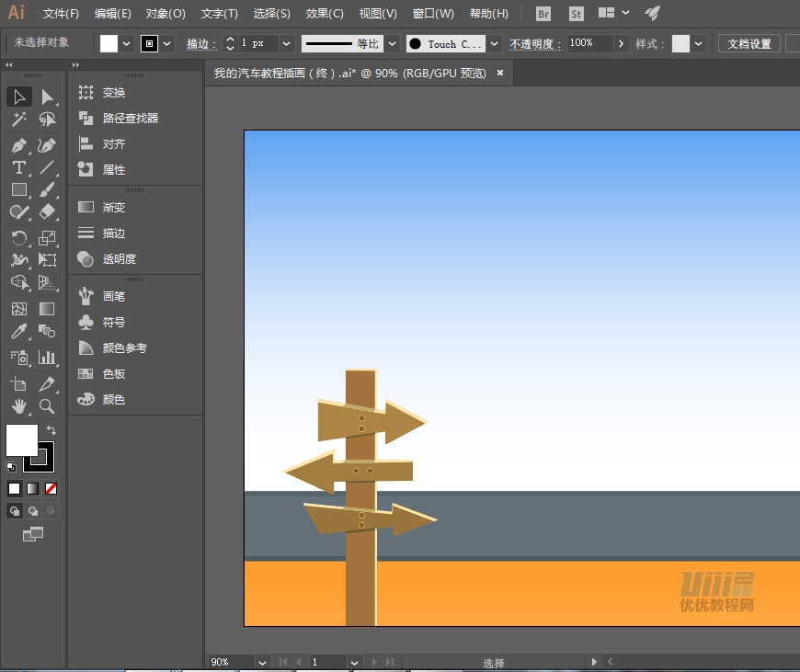Enable Draw Behind mode
Viewport: 800px width, 672px height.
33,511
